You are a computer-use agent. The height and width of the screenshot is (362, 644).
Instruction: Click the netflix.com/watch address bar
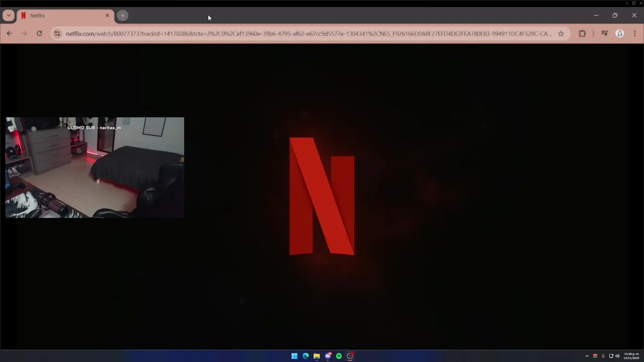click(x=308, y=34)
